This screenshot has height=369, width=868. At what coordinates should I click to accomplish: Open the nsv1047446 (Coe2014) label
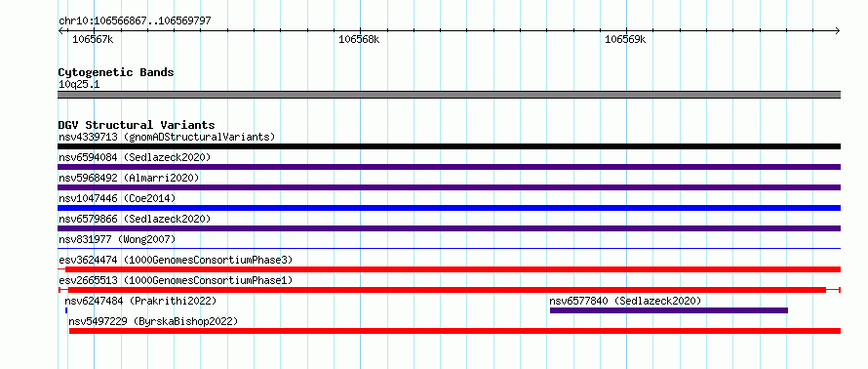pos(117,198)
